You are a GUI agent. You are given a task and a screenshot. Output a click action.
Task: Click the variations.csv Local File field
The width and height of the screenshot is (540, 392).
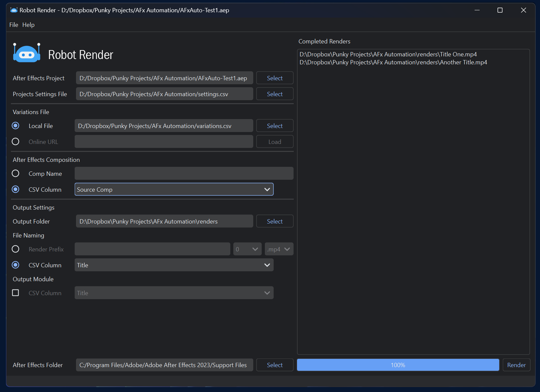tap(164, 126)
